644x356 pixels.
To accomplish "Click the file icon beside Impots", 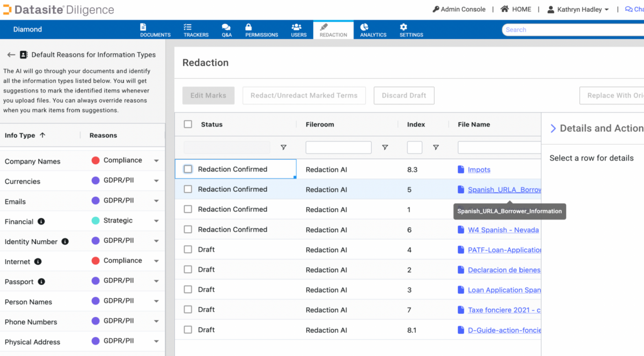I will 461,169.
